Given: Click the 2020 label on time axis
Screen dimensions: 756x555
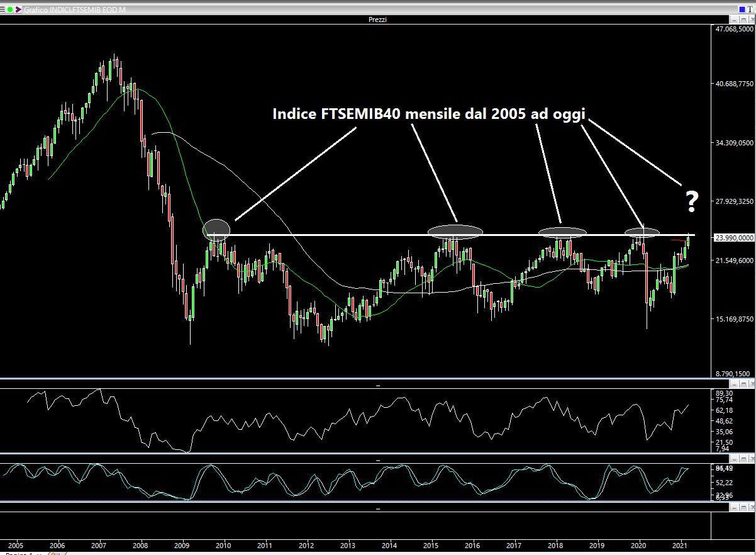Looking at the screenshot, I should [639, 545].
